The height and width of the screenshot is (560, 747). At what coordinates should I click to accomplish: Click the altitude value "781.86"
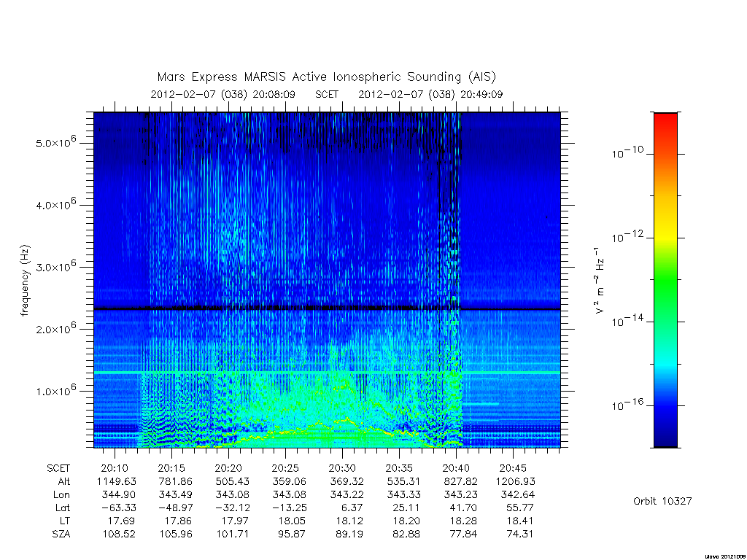tap(175, 481)
